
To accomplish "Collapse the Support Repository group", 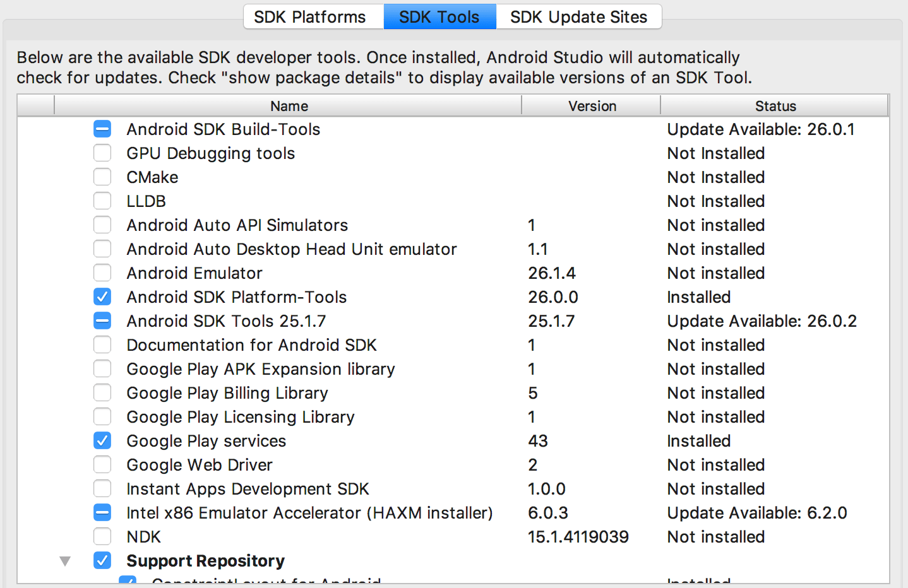I will pos(65,561).
